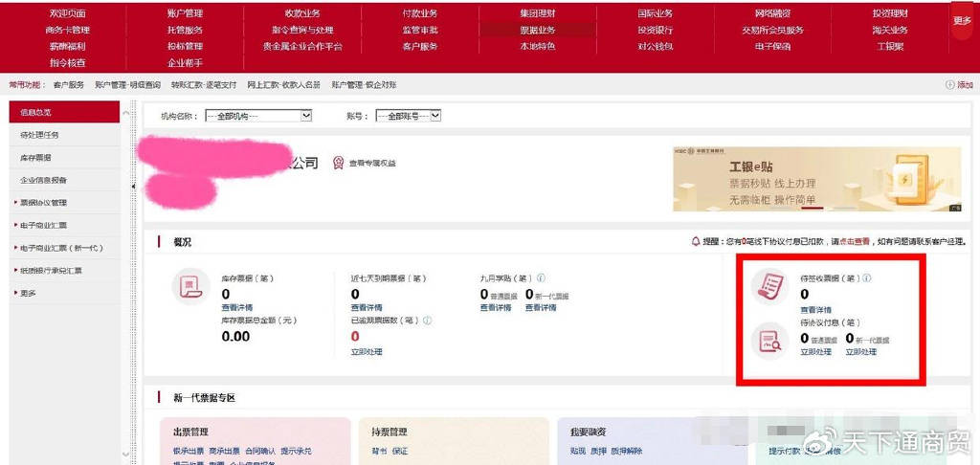
Task: Open the 对公钱包 menu
Action: [655, 46]
